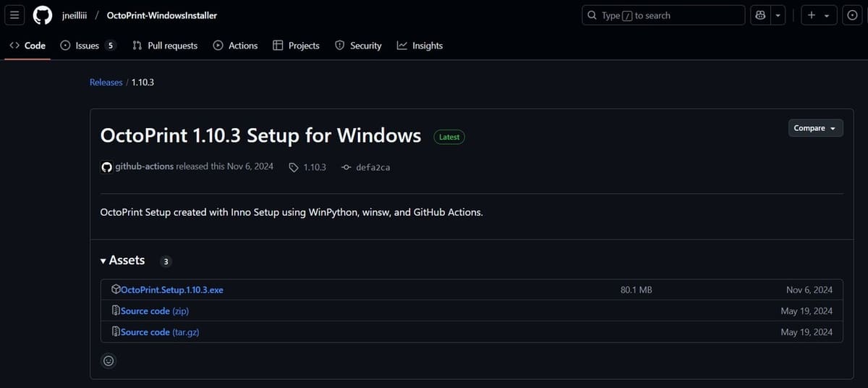Click the package icon beside the exe asset
868x388 pixels.
tap(116, 290)
